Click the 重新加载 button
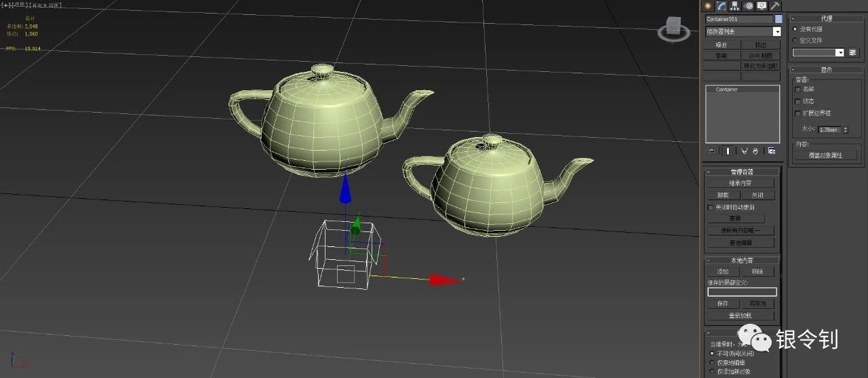This screenshot has height=378, width=868. 741,316
